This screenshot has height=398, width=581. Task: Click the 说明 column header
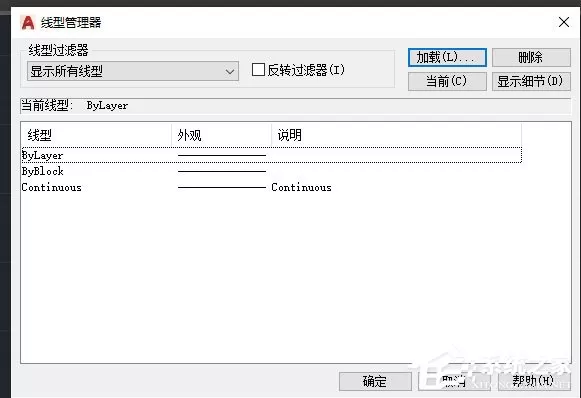[396, 135]
